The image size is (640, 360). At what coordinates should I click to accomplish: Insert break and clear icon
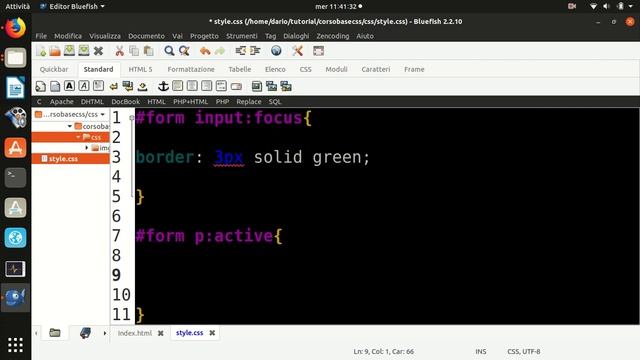pyautogui.click(x=128, y=86)
